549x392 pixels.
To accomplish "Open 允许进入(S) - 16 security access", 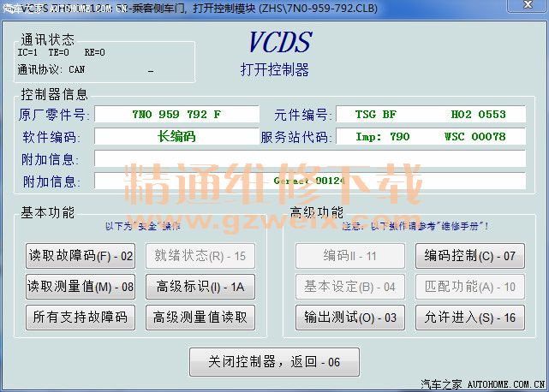I will [x=470, y=318].
